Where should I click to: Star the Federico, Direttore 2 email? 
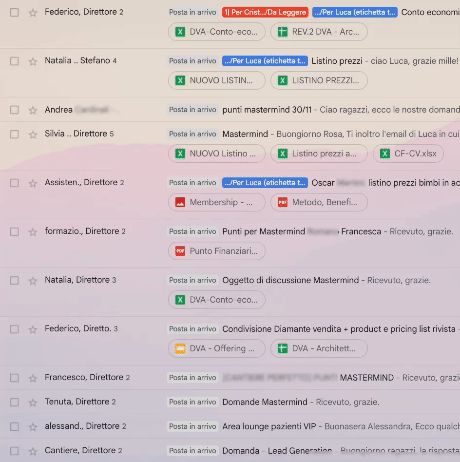(x=33, y=13)
